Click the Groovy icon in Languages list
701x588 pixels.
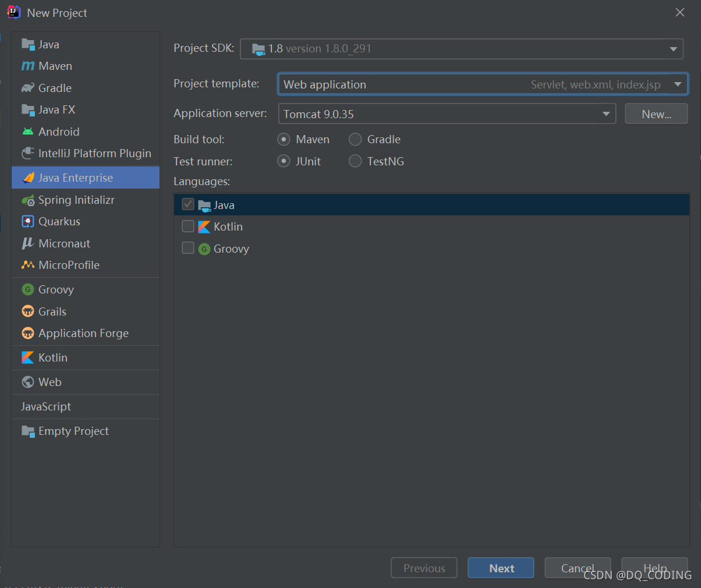204,249
